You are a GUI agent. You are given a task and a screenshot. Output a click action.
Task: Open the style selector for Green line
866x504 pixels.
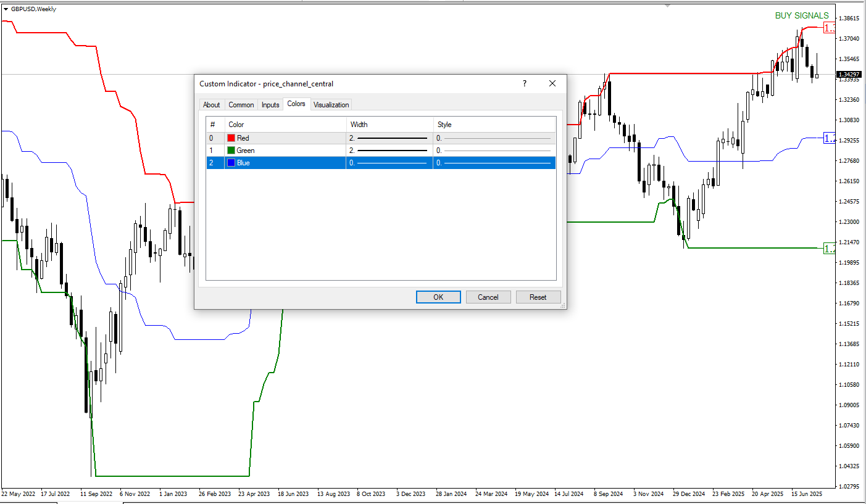click(x=494, y=151)
